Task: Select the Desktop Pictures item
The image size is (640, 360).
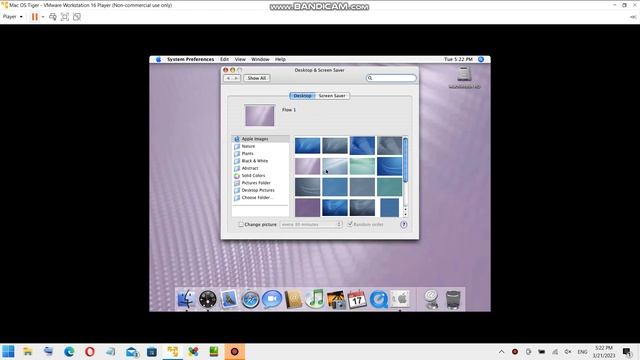Action: (260, 190)
